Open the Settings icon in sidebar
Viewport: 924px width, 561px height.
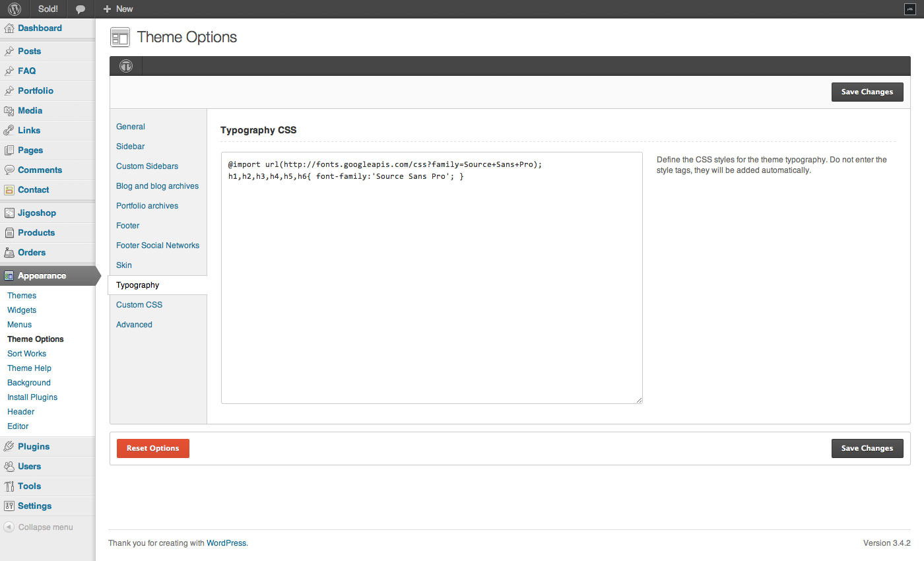pos(9,506)
